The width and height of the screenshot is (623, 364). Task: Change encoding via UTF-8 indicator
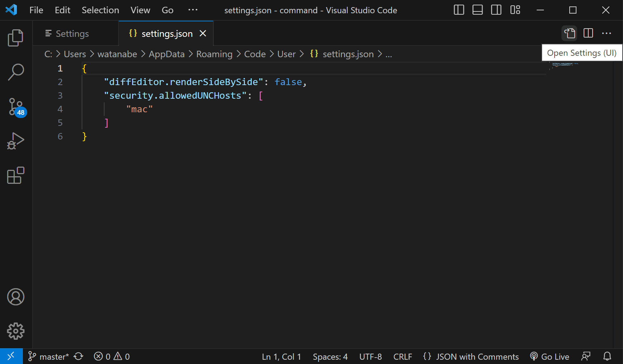371,356
